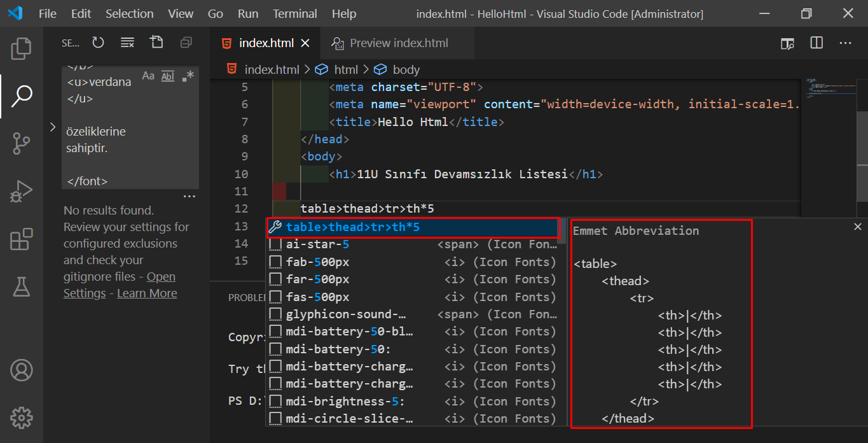Toggle Match Whole Word option

click(168, 76)
